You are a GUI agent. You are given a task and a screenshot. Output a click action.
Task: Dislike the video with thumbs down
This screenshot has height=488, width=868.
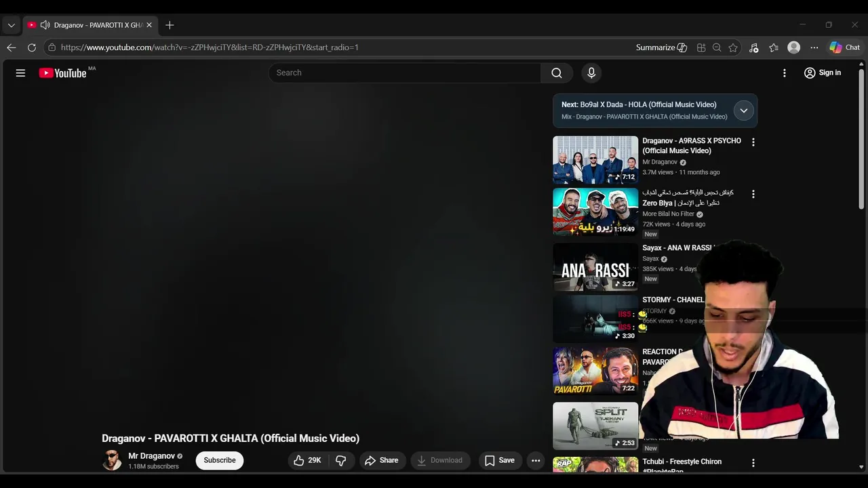341,460
